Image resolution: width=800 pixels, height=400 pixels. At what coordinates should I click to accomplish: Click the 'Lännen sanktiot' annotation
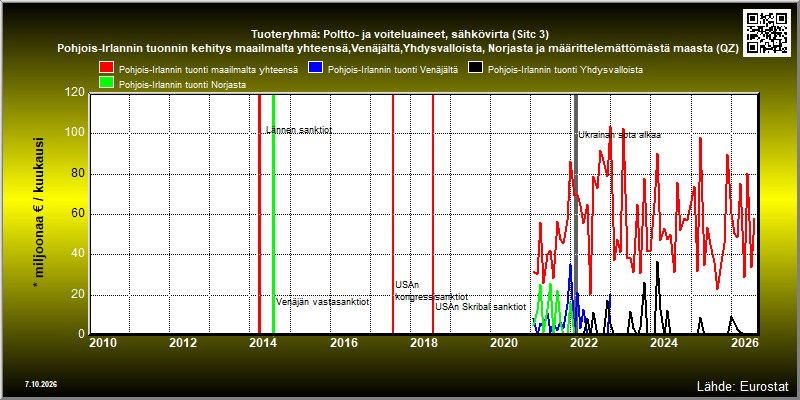point(299,130)
